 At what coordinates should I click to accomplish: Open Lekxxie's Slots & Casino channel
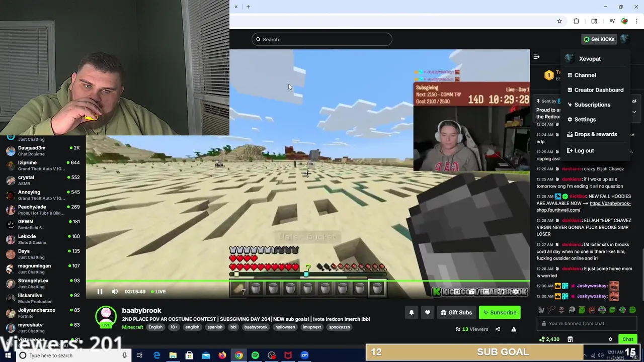[43, 239]
